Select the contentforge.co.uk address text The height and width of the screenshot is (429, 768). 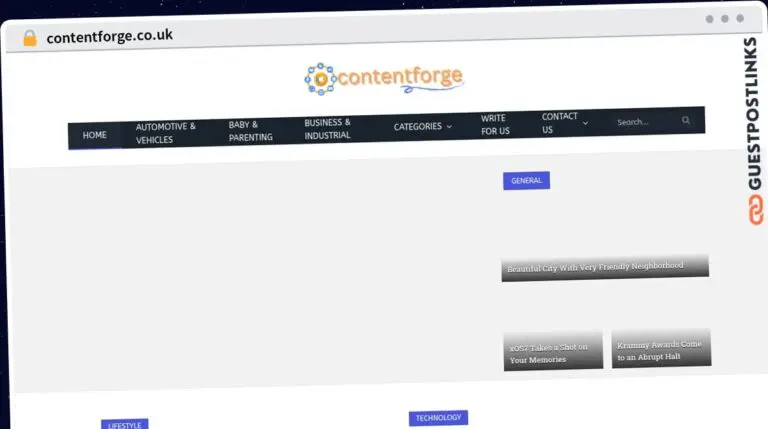109,36
